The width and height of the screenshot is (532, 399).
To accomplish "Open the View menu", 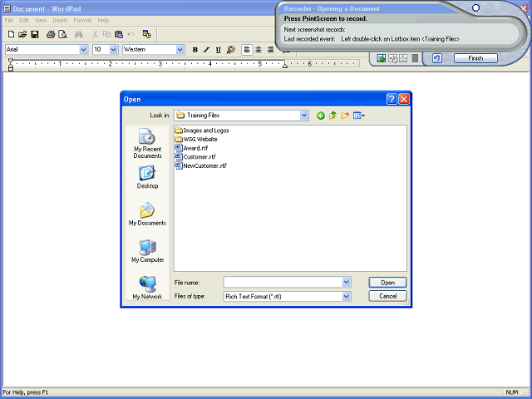I will click(41, 20).
